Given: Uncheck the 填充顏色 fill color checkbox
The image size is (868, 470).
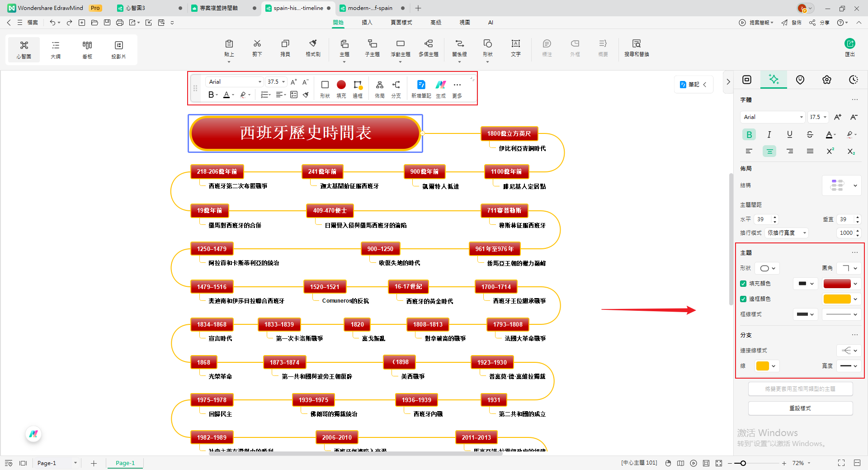Looking at the screenshot, I should pyautogui.click(x=743, y=284).
